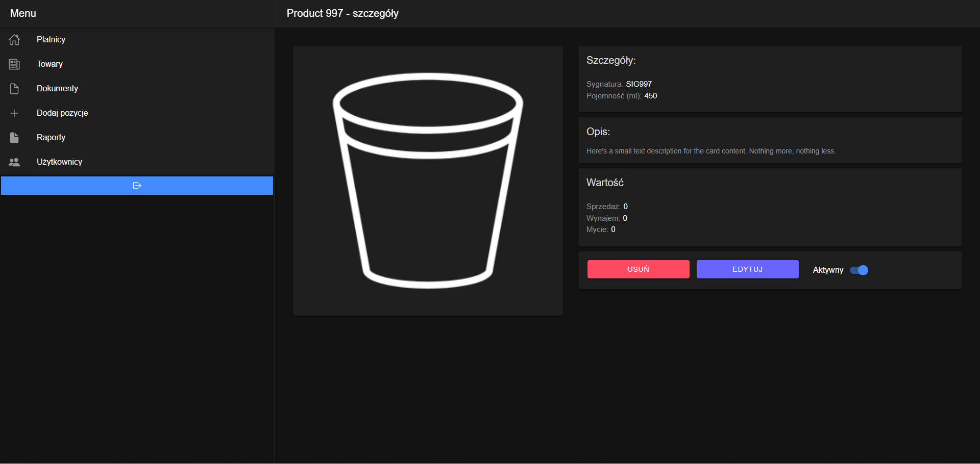Screen dimensions: 980x464
Task: Click the logout icon in the blue bar
Action: click(x=136, y=185)
